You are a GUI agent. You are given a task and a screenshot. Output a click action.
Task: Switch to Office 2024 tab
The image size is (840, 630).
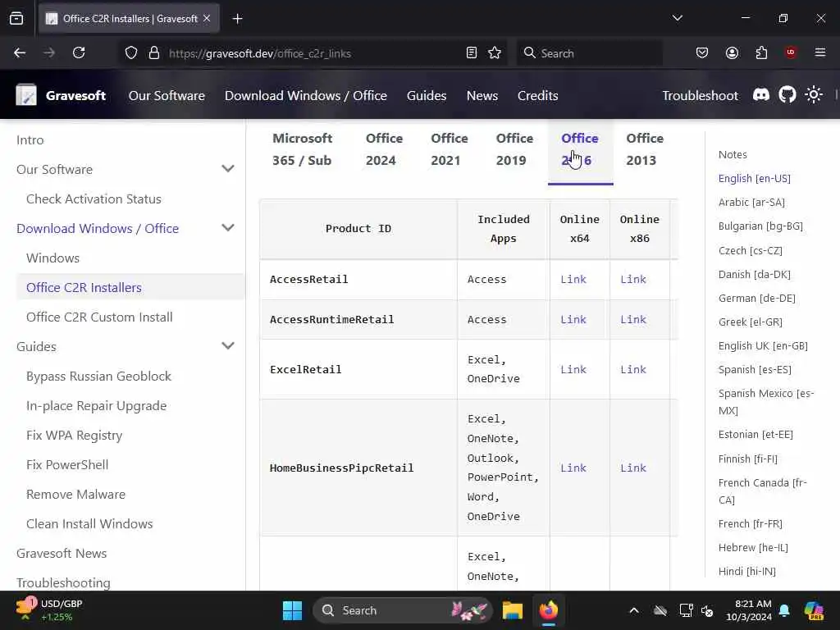pyautogui.click(x=384, y=149)
